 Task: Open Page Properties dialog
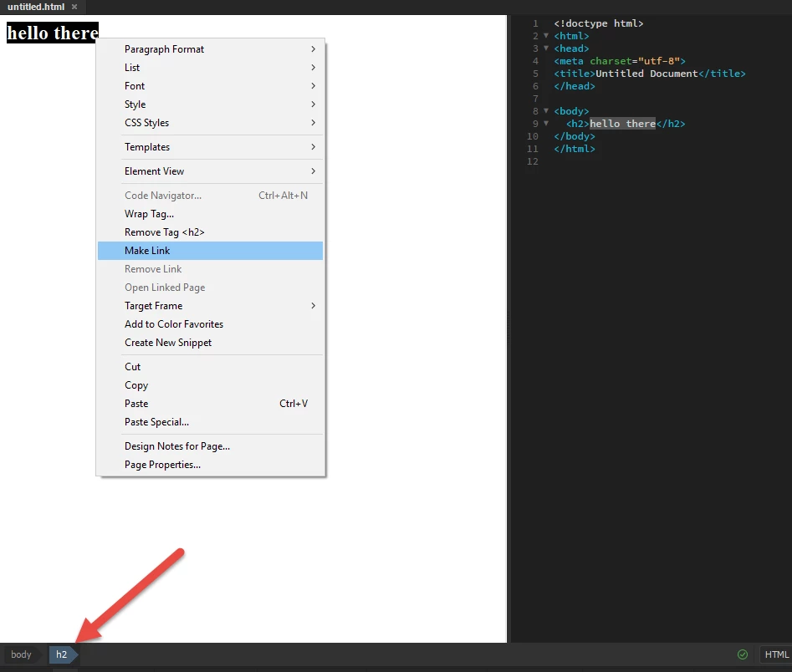(x=210, y=465)
